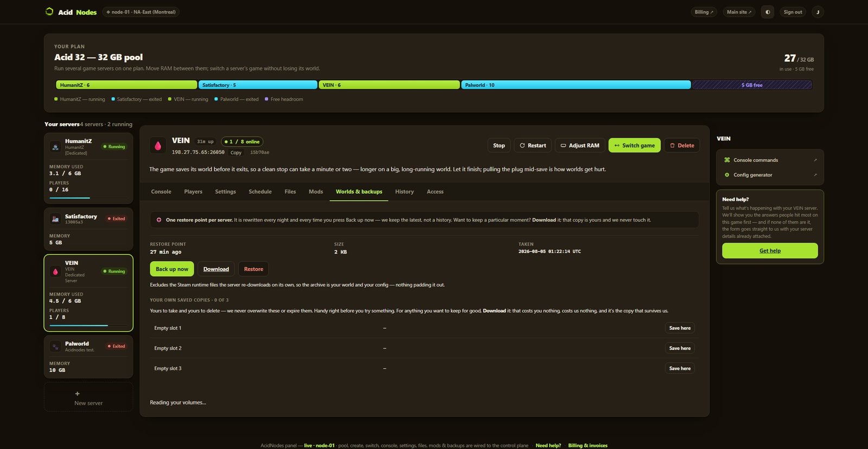Click the external-link arrow beside Config generator

point(815,175)
